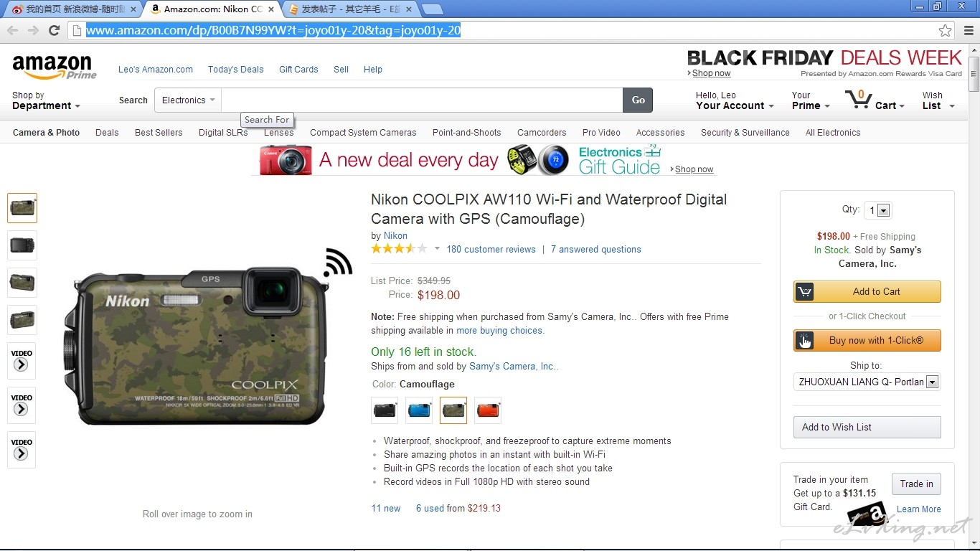This screenshot has height=551, width=980.
Task: Open Point-and-Shoots category
Action: point(466,133)
